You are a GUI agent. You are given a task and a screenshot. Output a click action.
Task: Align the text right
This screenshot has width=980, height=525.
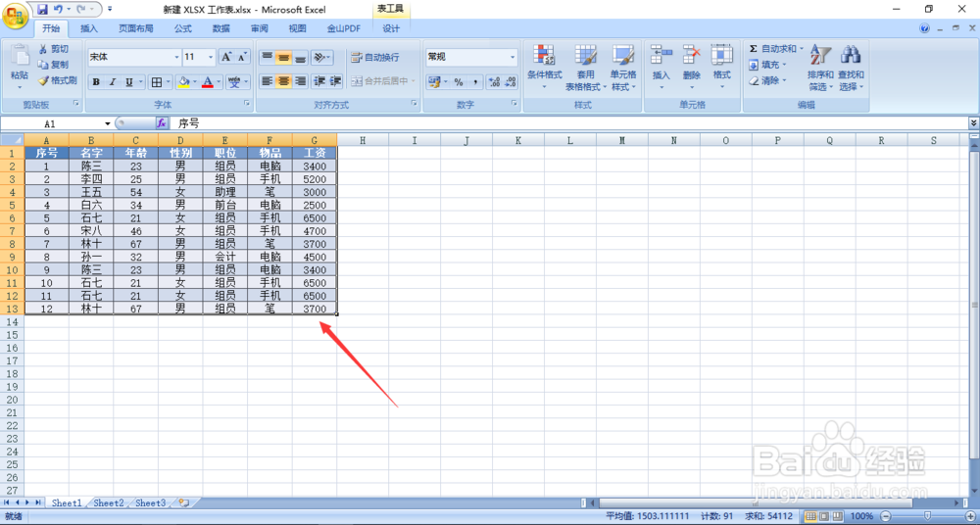pyautogui.click(x=301, y=81)
